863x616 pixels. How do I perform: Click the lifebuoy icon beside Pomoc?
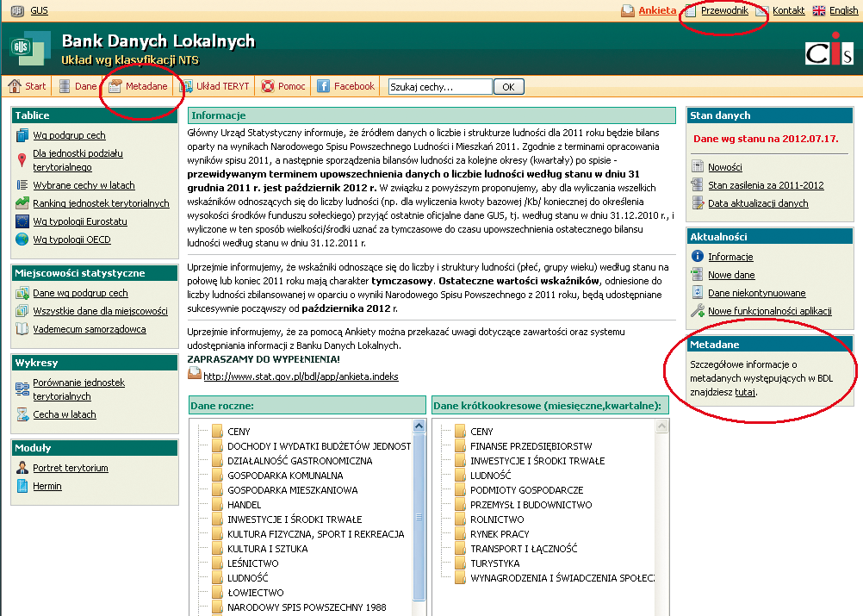(268, 86)
